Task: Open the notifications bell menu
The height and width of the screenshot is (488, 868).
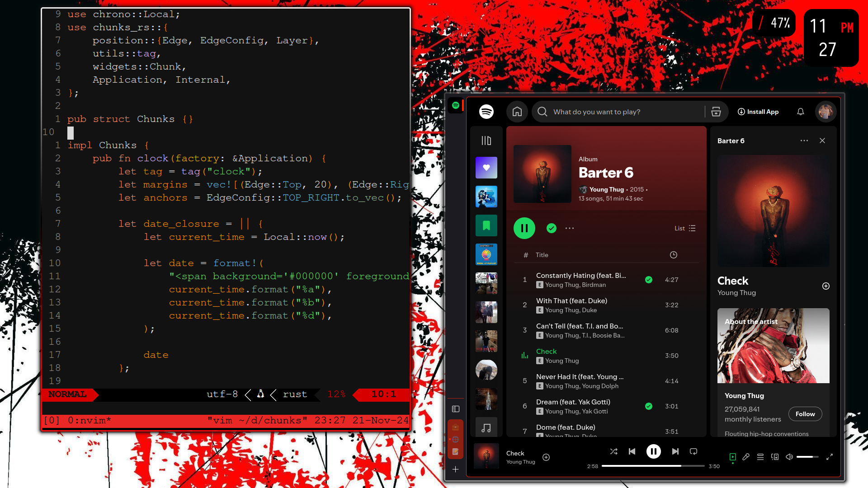Action: click(x=800, y=112)
